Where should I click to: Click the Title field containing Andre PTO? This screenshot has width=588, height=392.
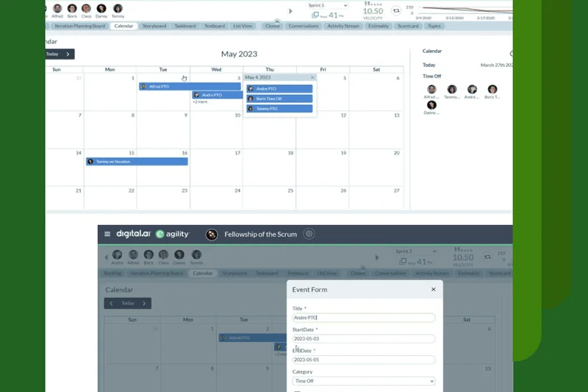pyautogui.click(x=363, y=318)
